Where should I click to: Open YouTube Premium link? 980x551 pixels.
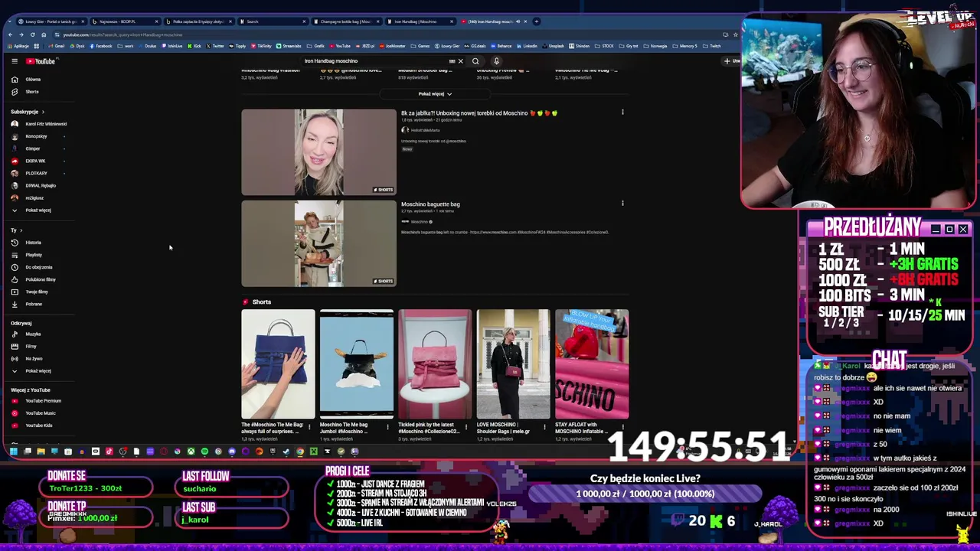(x=37, y=401)
